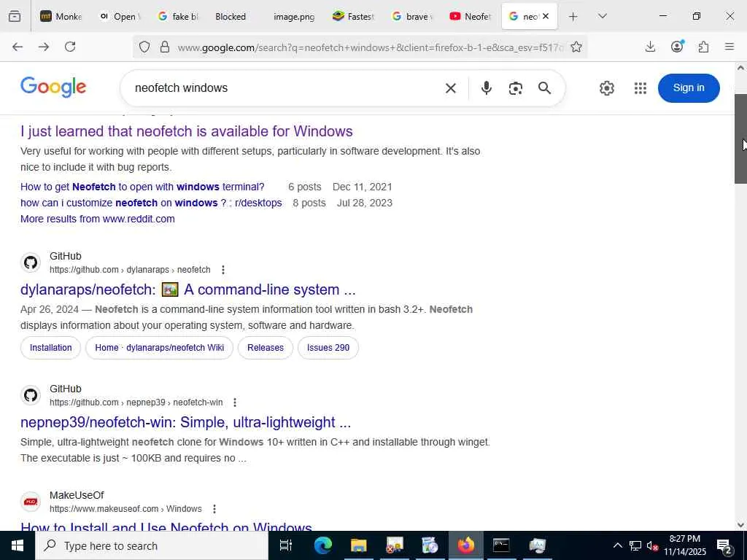The width and height of the screenshot is (747, 560).
Task: Open 'I just learned that neofetch' Reddit link
Action: click(187, 131)
